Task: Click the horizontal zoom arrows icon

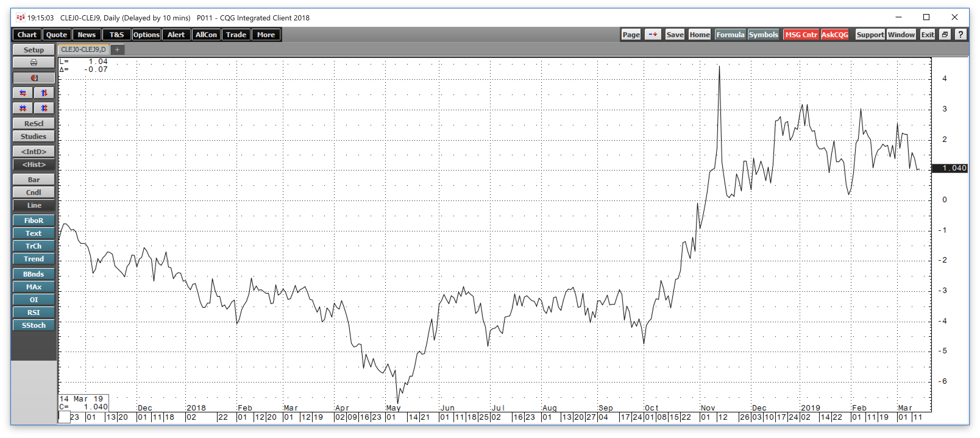Action: [x=23, y=92]
